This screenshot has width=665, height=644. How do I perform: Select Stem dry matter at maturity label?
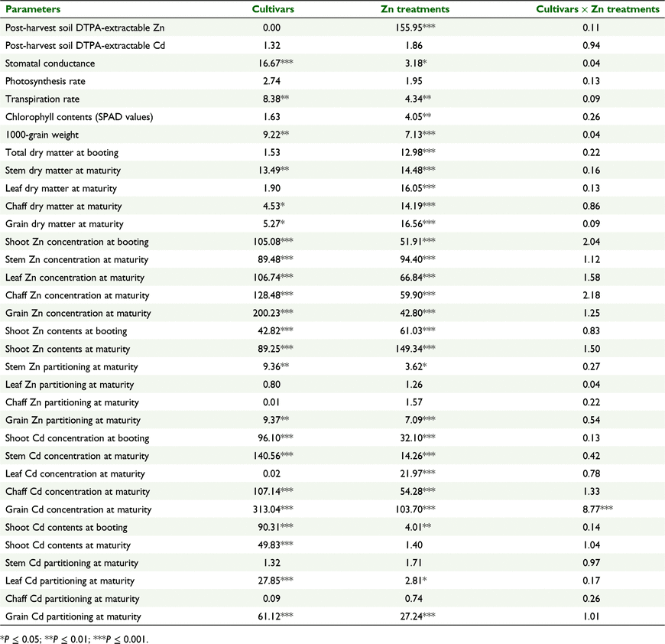(63, 171)
